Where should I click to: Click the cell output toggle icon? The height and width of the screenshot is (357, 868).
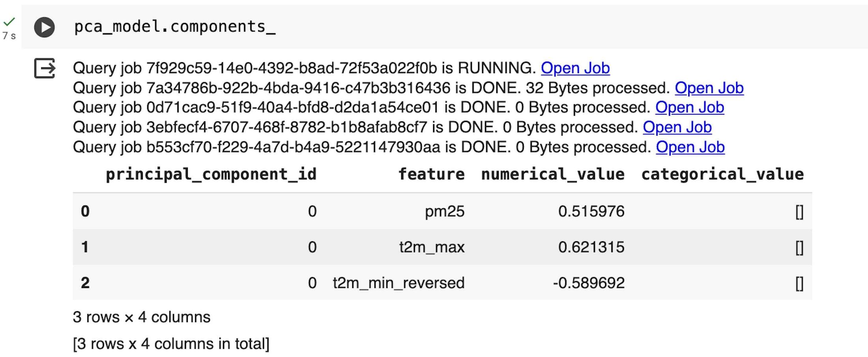[x=45, y=68]
